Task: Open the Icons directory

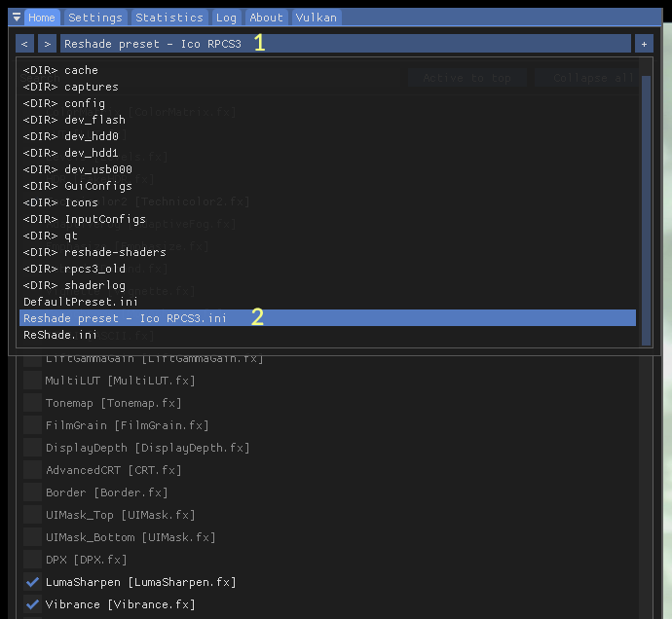Action: point(328,202)
